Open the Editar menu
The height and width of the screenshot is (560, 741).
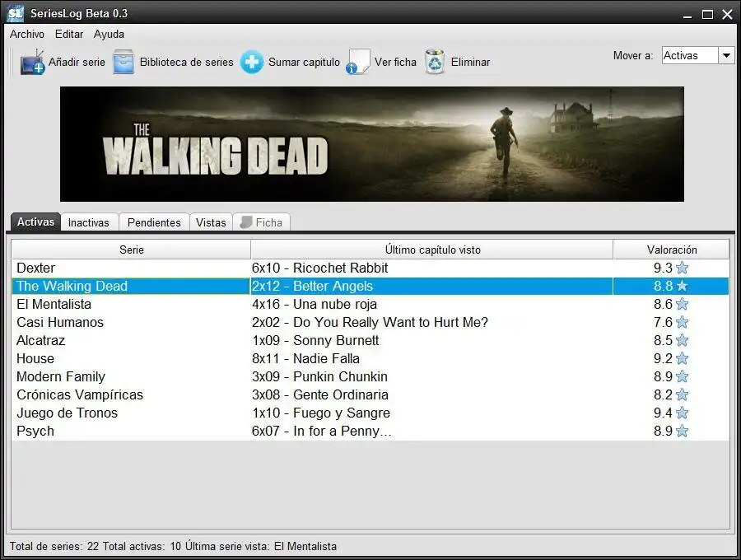tap(69, 34)
